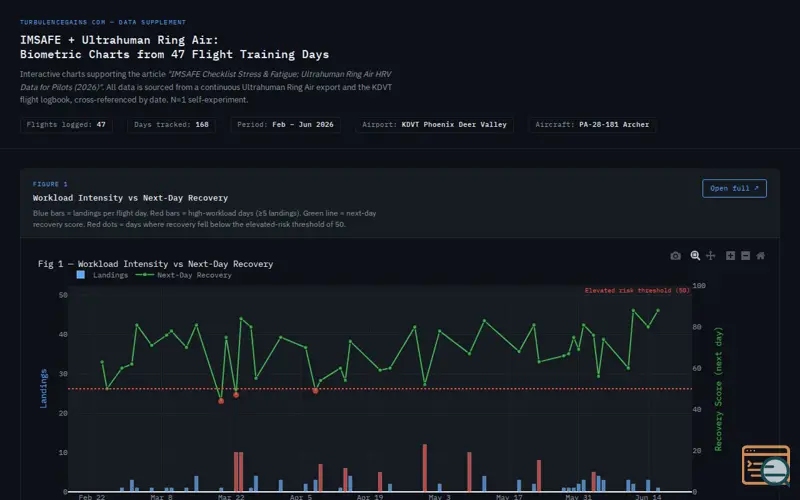Click the TURBULENCEGAINS.COM — DATA SUPPLEMENT header text
This screenshot has height=500, width=800.
(x=103, y=22)
